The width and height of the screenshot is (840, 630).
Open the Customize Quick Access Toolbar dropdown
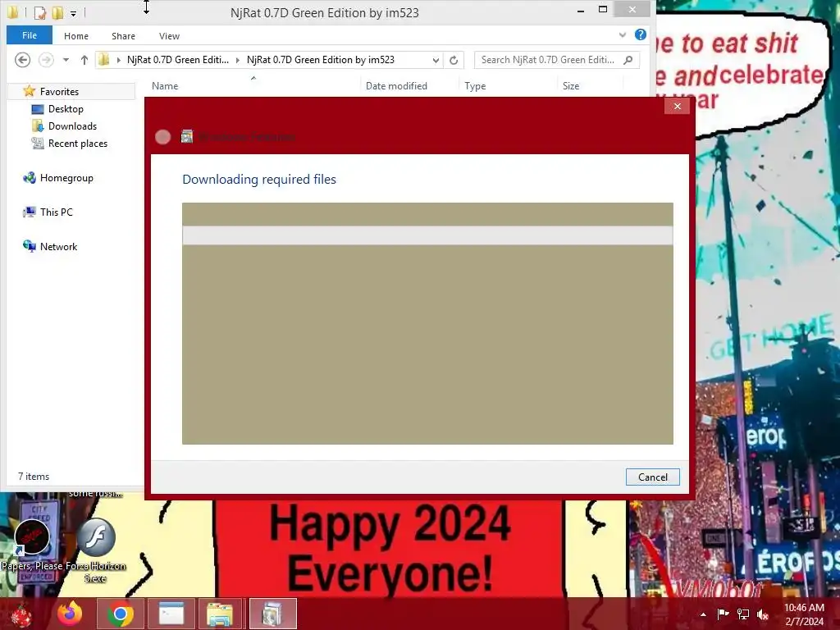(73, 13)
